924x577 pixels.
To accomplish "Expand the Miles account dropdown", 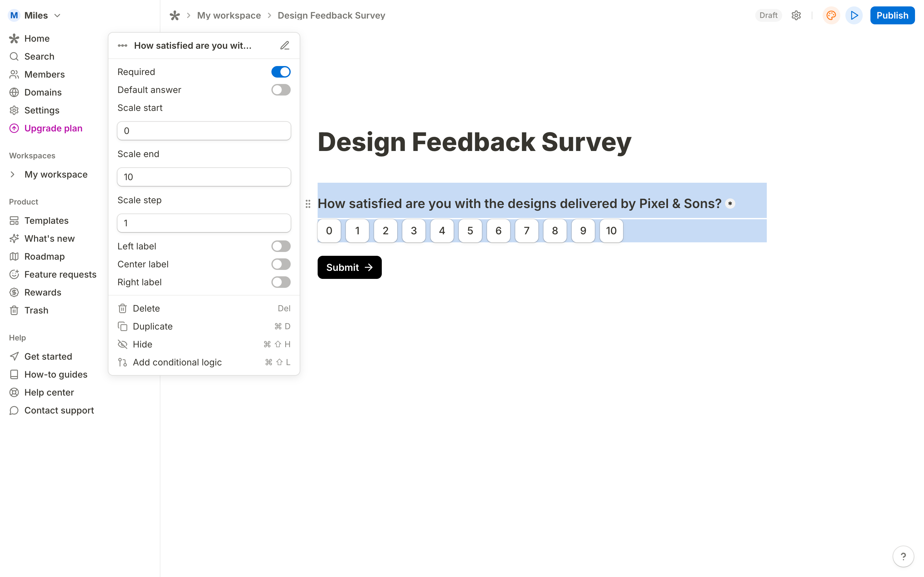I will [58, 15].
